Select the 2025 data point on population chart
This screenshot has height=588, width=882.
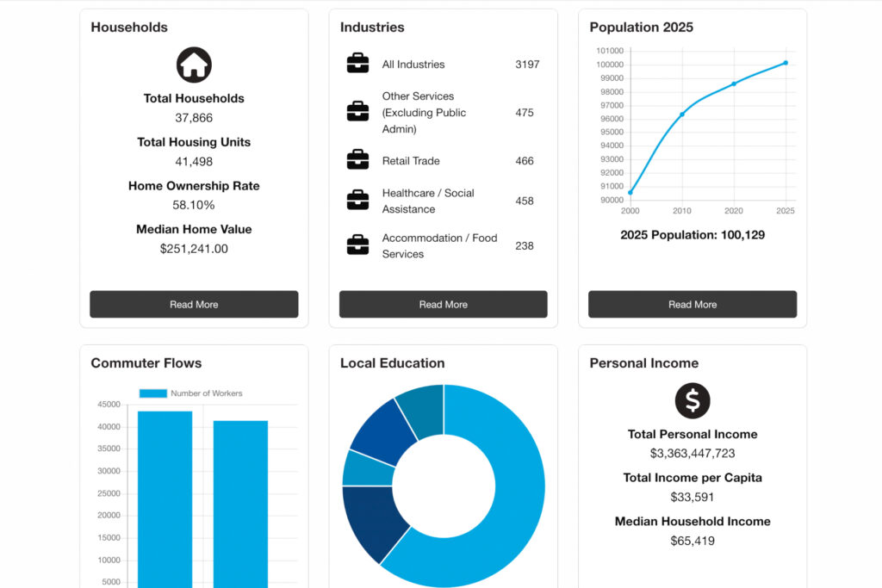[786, 63]
